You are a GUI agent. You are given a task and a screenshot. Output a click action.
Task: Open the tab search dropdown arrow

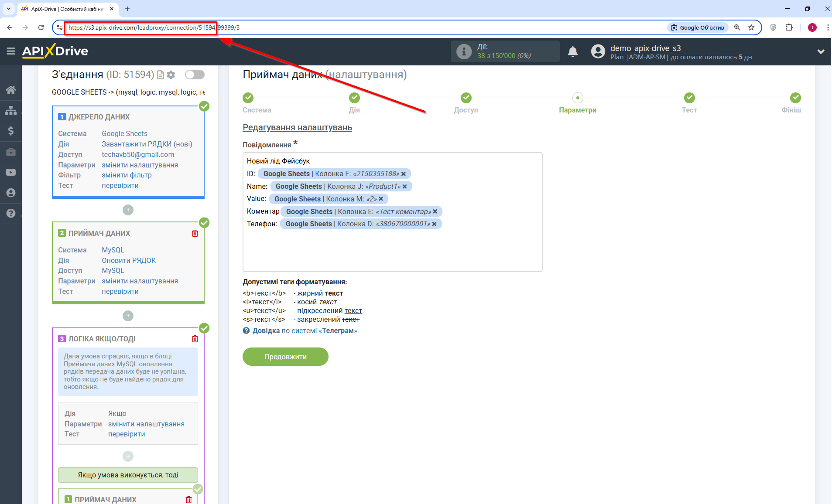(x=8, y=9)
